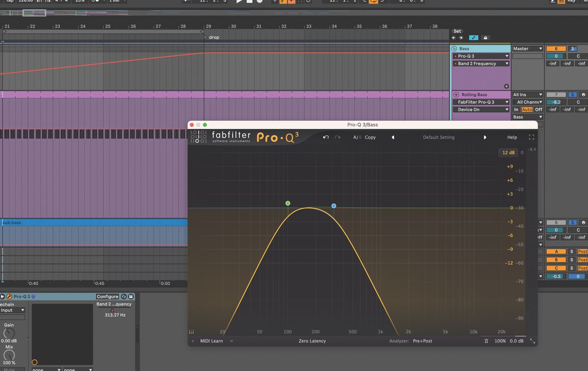Click the MIDI Learn button
Image resolution: width=588 pixels, height=371 pixels.
(x=211, y=341)
